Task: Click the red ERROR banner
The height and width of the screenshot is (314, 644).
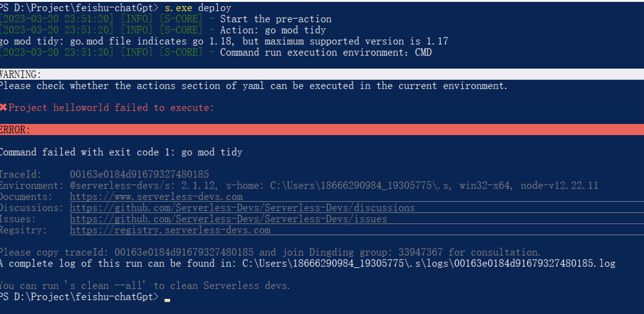Action: 322,129
